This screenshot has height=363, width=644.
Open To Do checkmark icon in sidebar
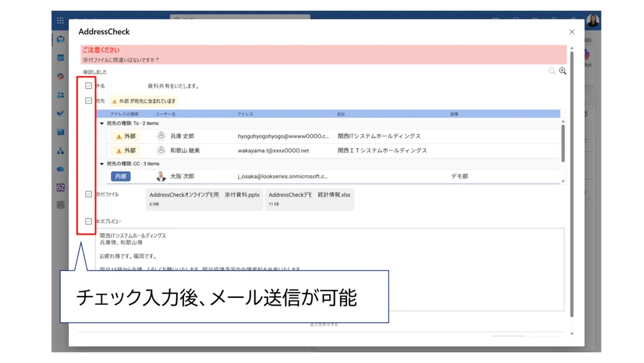pos(61,113)
